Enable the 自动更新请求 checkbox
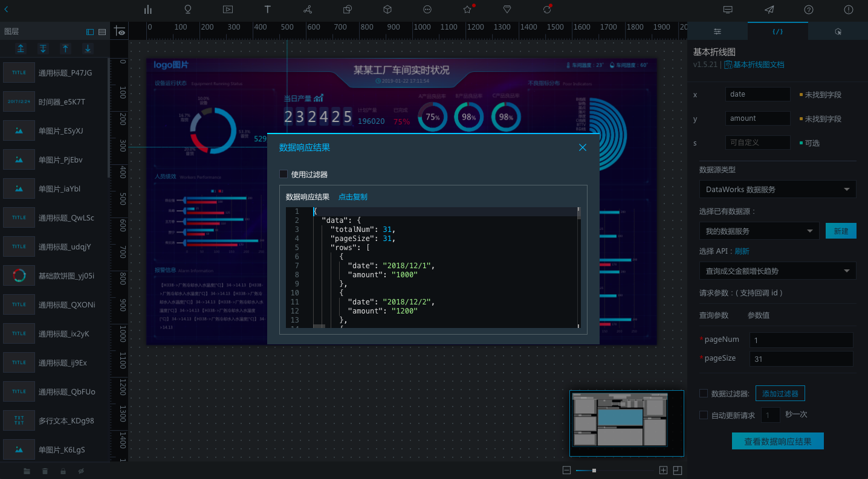Viewport: 868px width, 479px height. (x=704, y=415)
